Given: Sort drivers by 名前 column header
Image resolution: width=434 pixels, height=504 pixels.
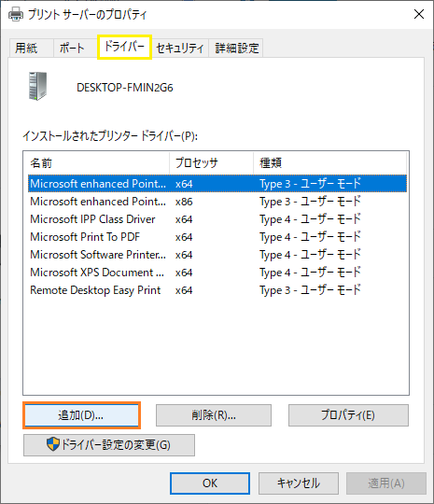Looking at the screenshot, I should (96, 163).
